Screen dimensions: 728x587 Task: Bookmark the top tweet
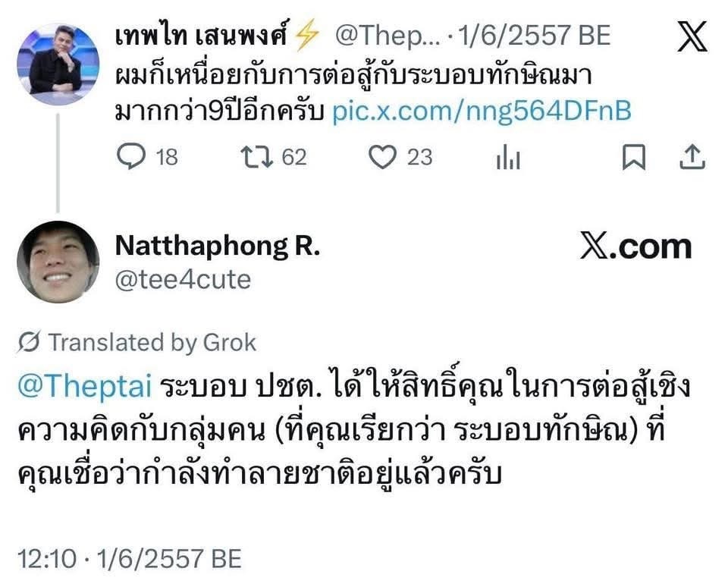coord(633,157)
